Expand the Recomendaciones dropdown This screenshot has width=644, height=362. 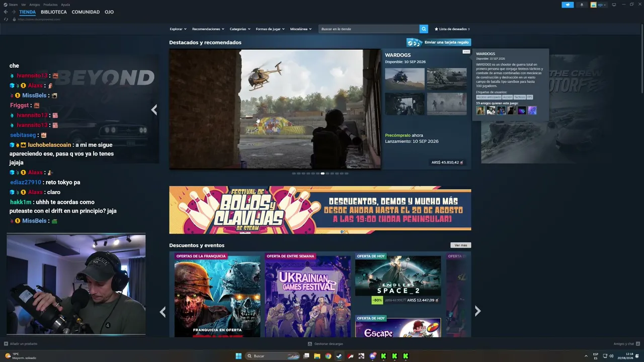208,29
